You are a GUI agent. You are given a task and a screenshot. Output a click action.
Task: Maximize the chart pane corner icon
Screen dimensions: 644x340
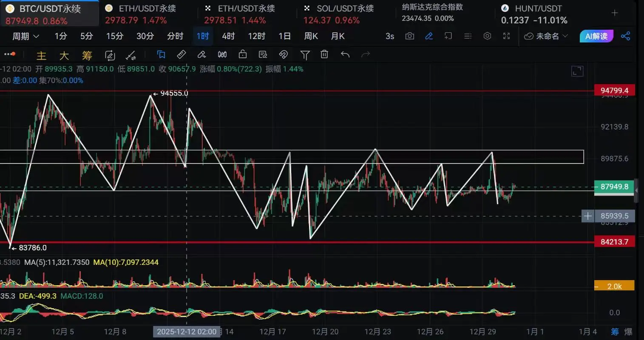click(x=577, y=71)
